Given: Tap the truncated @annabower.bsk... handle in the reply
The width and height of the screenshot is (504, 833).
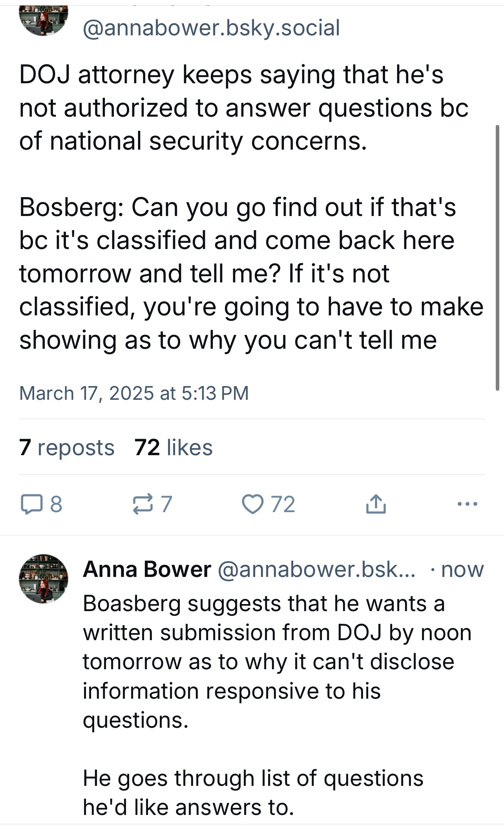Looking at the screenshot, I should 316,569.
